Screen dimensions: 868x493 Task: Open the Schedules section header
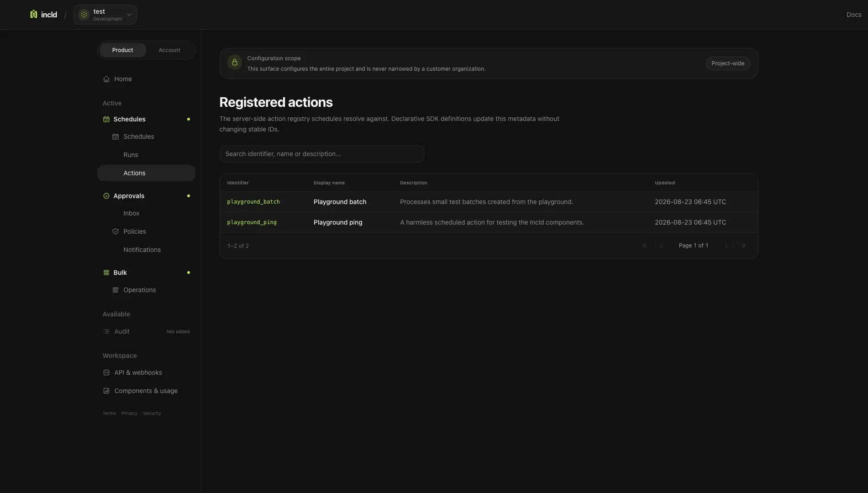tap(146, 119)
